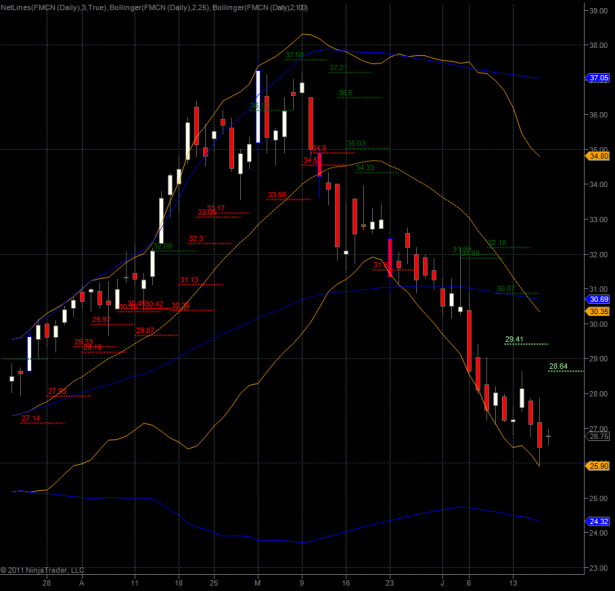615x591 pixels.
Task: Select the green 37.86 net line label
Action: 294,54
